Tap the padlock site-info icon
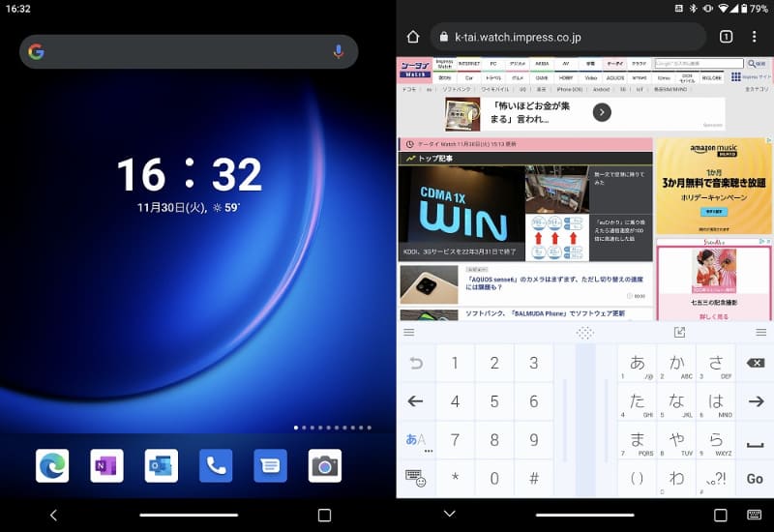The width and height of the screenshot is (774, 532). click(443, 37)
